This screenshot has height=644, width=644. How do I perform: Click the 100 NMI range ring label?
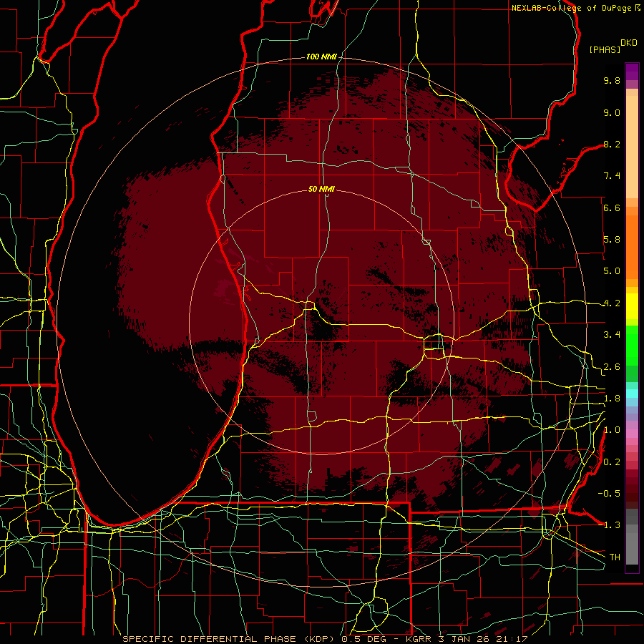pyautogui.click(x=321, y=57)
